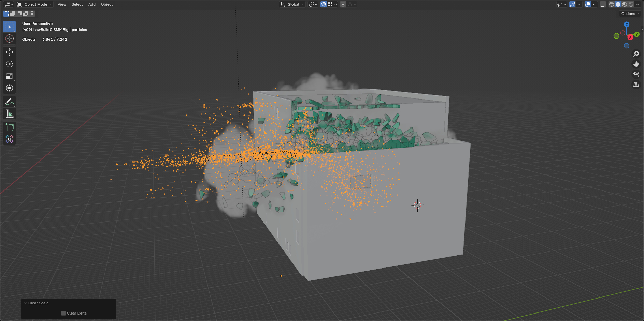
Task: Toggle X-ray display in the header
Action: tap(603, 4)
